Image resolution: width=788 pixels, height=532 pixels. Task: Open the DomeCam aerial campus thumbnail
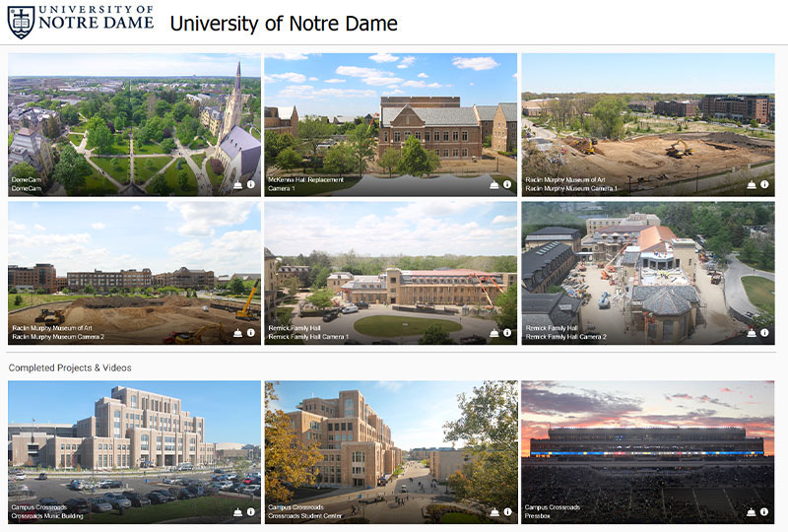click(x=134, y=124)
